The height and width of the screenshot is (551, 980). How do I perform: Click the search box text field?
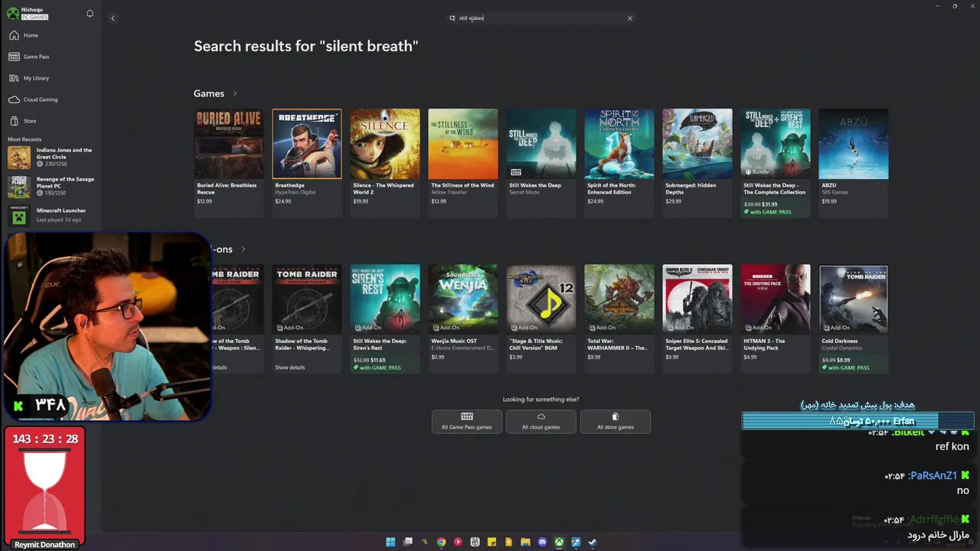click(540, 18)
